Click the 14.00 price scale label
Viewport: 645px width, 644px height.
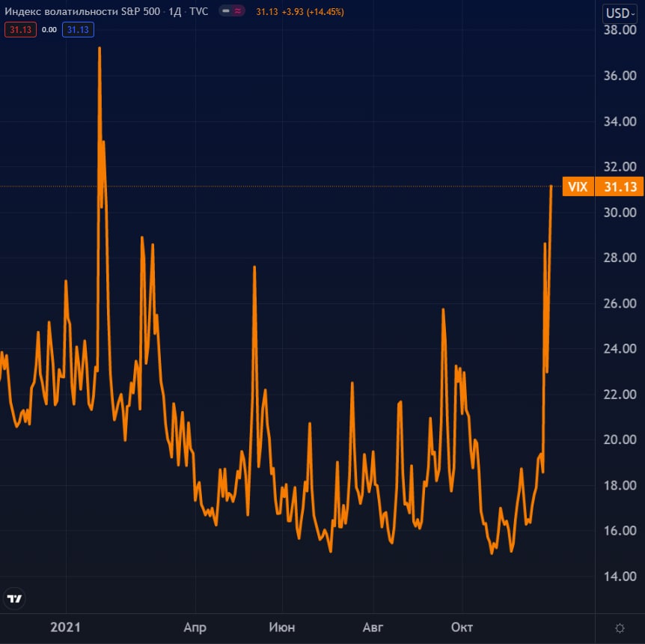pyautogui.click(x=620, y=577)
